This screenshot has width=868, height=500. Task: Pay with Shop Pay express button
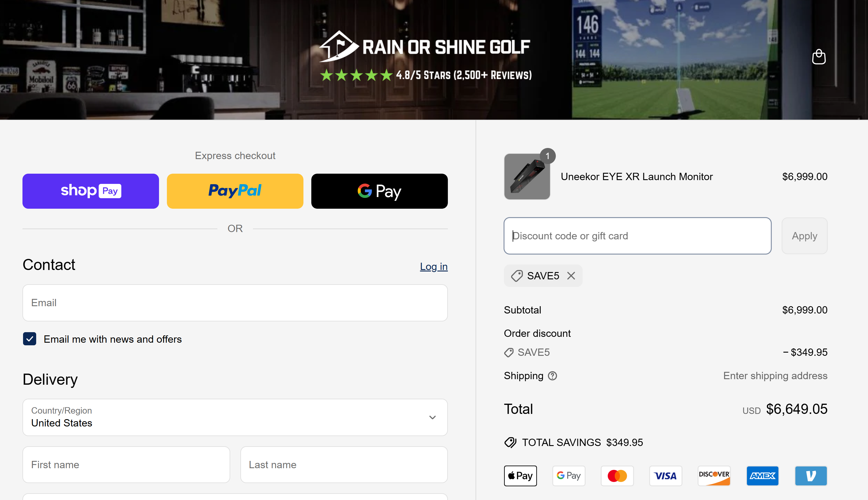(91, 191)
